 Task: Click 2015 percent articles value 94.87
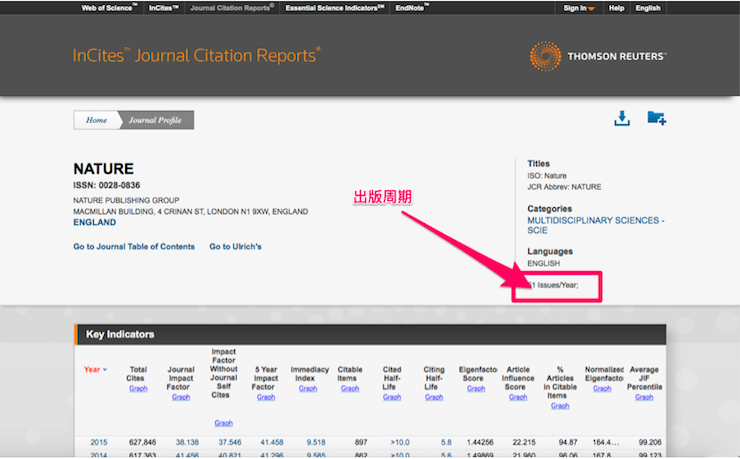tap(568, 442)
